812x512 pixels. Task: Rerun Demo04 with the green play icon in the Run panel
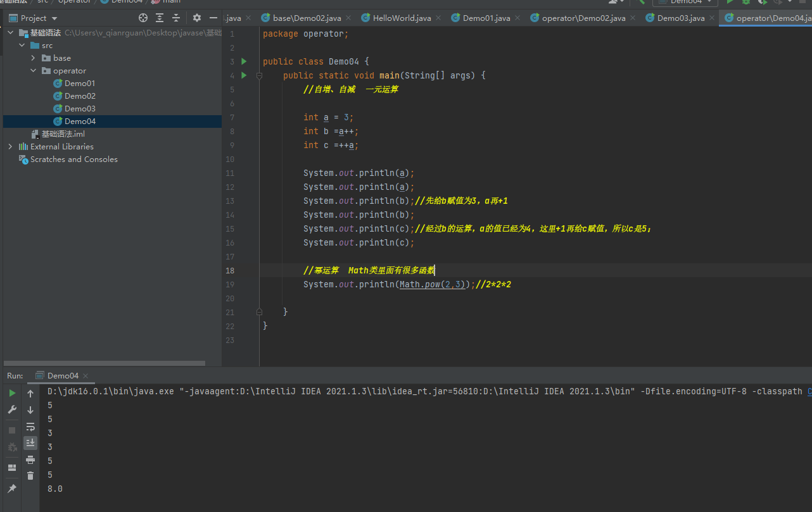coord(12,394)
